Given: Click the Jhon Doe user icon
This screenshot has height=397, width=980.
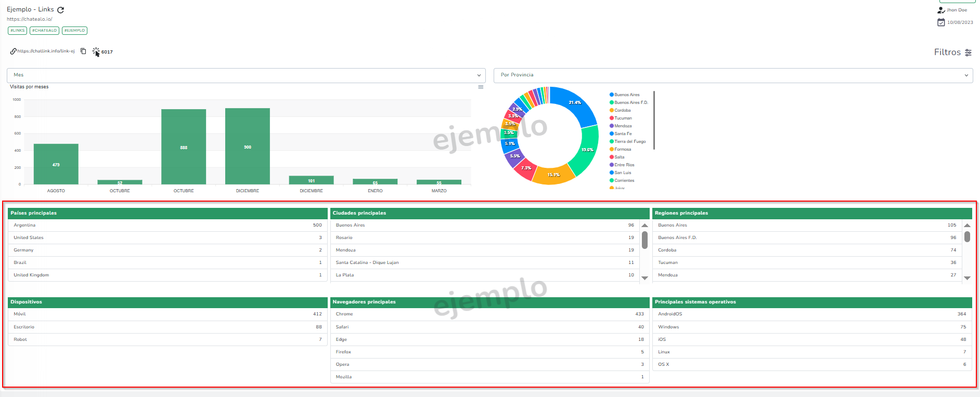Looking at the screenshot, I should [x=941, y=10].
